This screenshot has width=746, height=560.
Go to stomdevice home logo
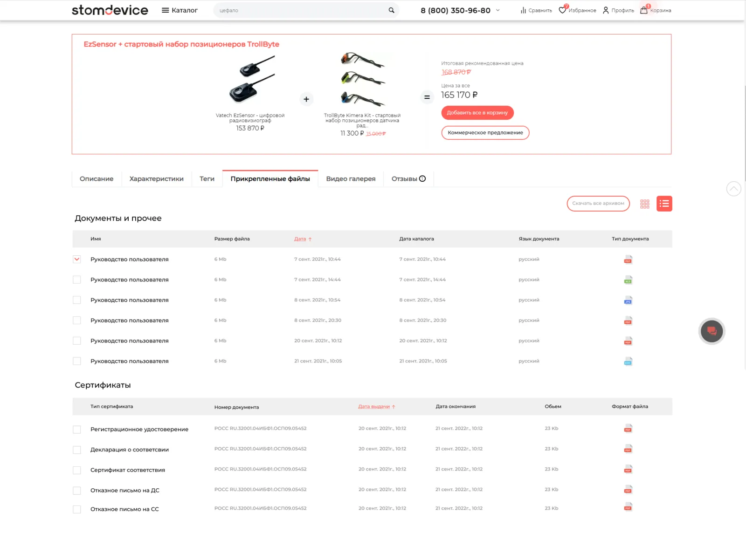click(110, 10)
